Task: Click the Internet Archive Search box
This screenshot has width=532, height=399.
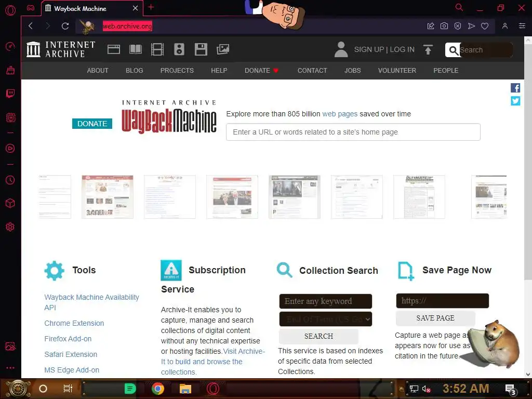Action: point(486,50)
